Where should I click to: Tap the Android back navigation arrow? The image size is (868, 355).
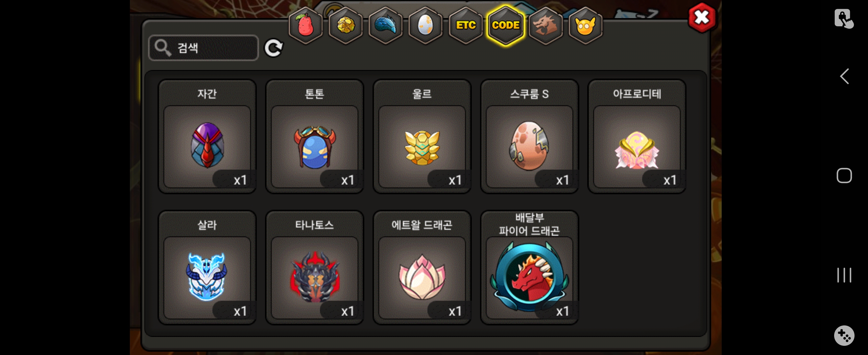point(844,77)
